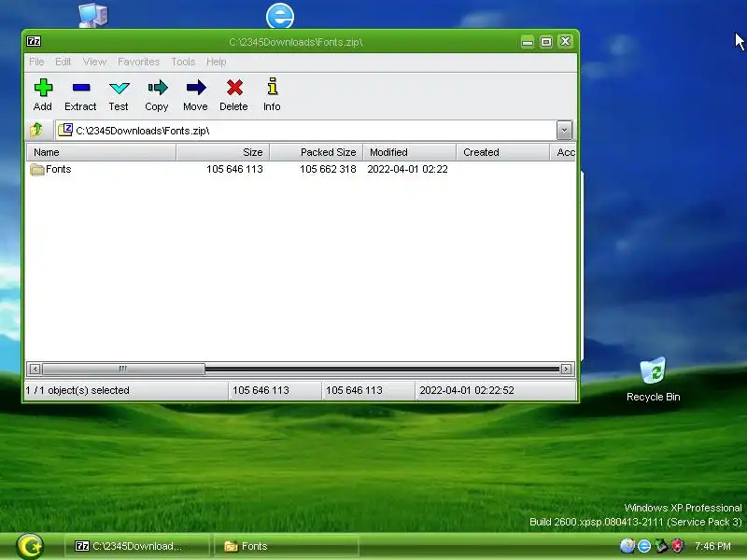Click the red Delete icon
Screen dimensions: 747x560
pyautogui.click(x=234, y=88)
